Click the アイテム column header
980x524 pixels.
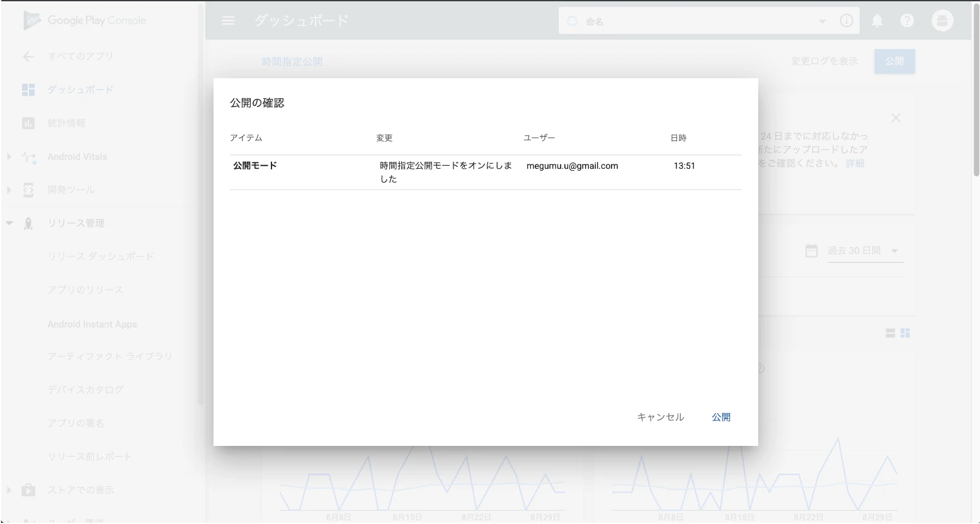point(246,138)
